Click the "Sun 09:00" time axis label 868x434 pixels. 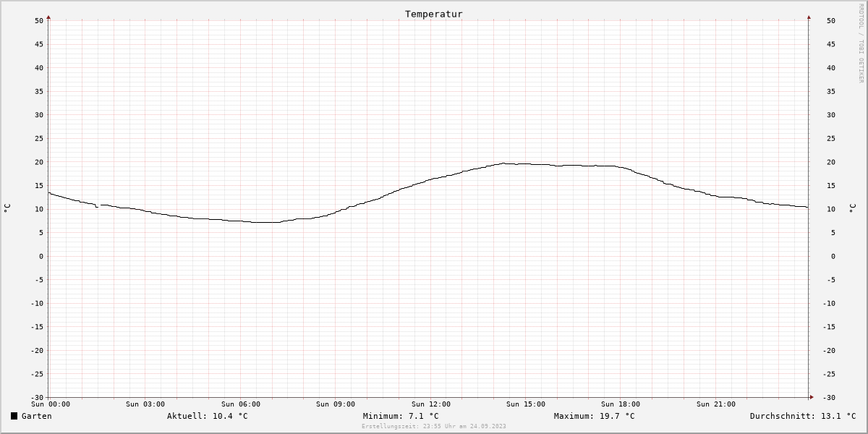[336, 404]
